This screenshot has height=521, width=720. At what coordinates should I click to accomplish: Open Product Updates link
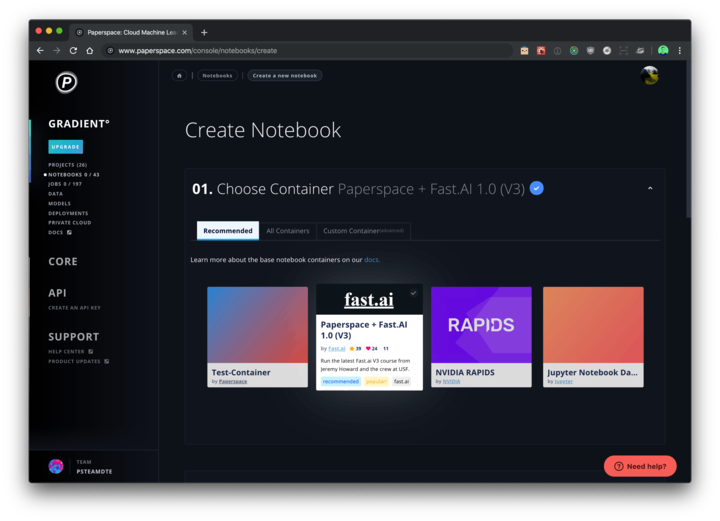click(74, 361)
